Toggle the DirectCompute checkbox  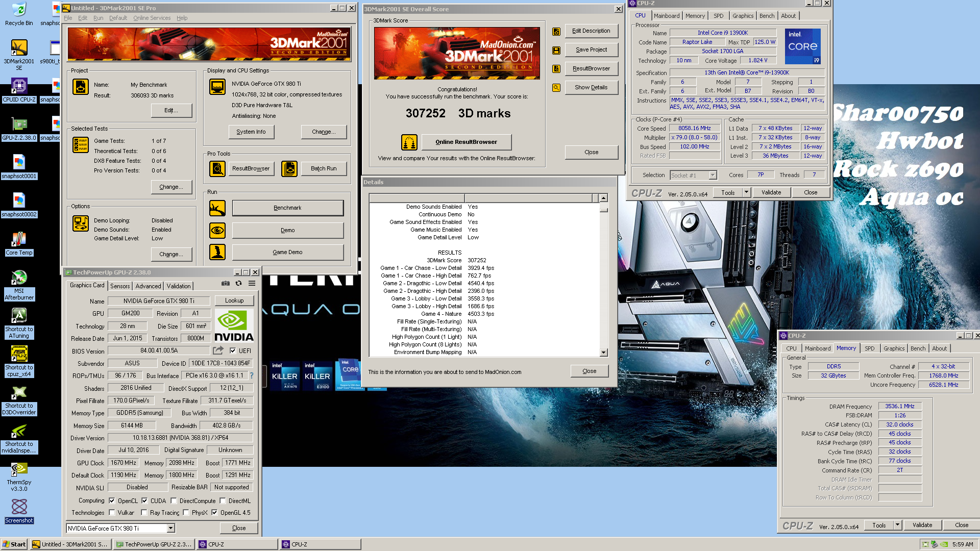[174, 500]
